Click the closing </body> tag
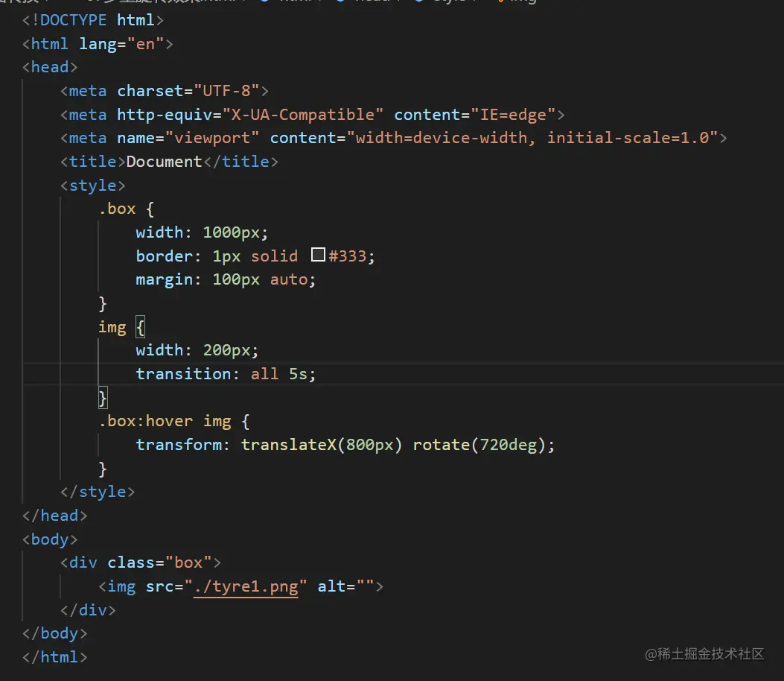The width and height of the screenshot is (784, 681). (55, 634)
